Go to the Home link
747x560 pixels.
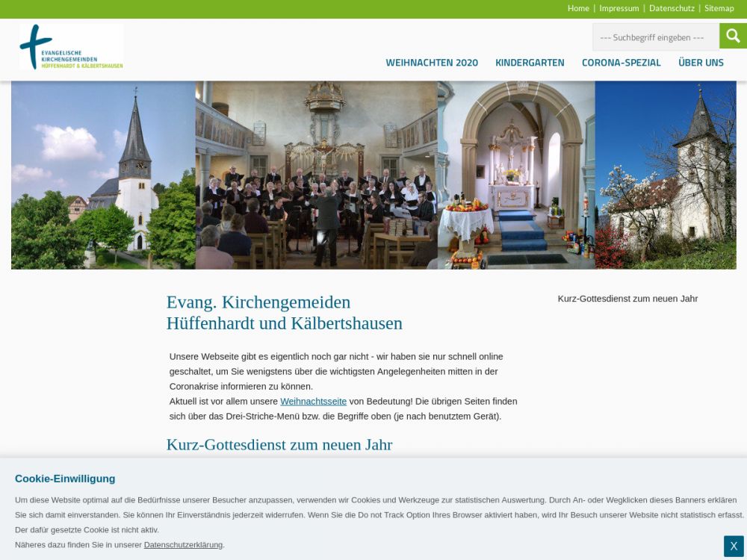578,8
